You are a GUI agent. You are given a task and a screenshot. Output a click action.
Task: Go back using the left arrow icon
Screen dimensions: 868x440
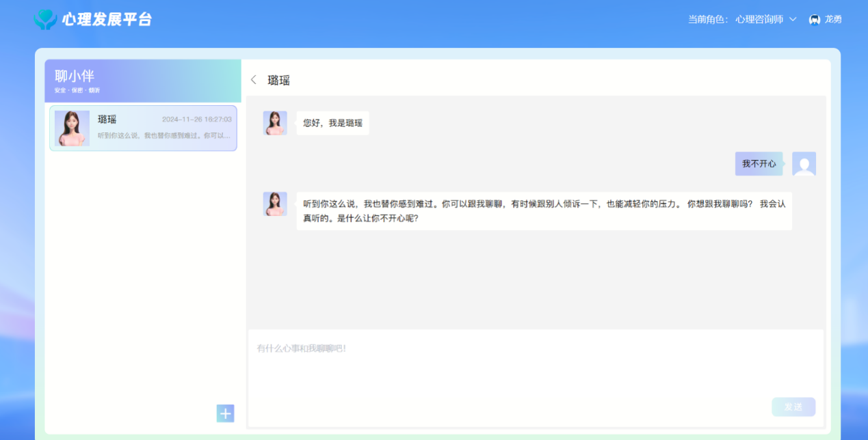coord(254,80)
